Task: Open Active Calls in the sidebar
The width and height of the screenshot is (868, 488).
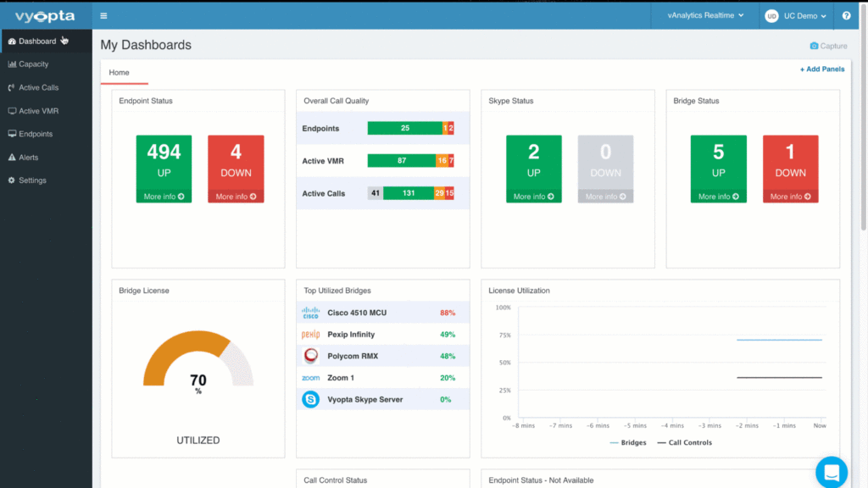Action: [x=46, y=87]
